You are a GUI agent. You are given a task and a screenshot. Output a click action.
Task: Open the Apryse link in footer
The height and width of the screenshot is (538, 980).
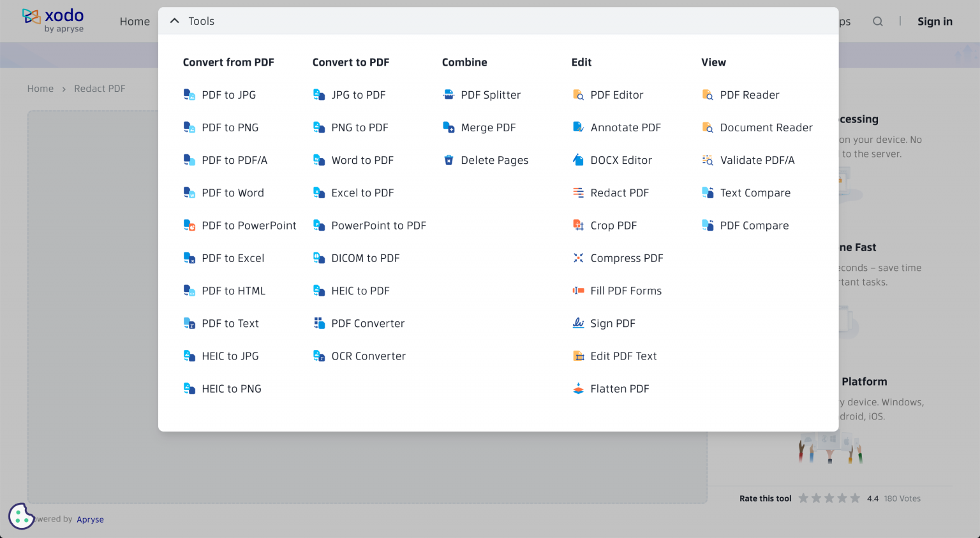tap(90, 520)
